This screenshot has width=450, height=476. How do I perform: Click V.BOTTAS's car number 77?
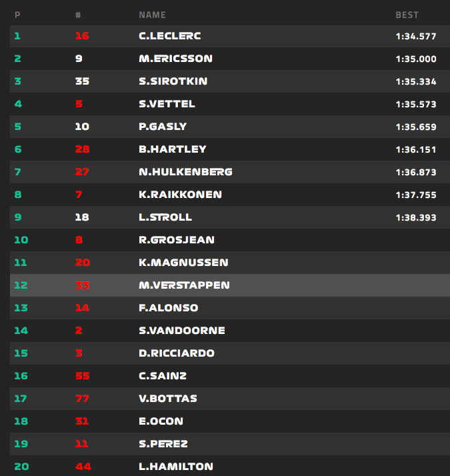pos(82,399)
